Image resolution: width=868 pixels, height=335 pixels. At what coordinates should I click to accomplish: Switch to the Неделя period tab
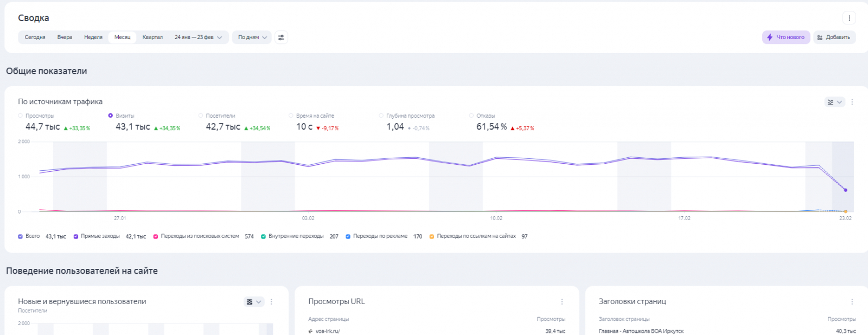pyautogui.click(x=93, y=37)
